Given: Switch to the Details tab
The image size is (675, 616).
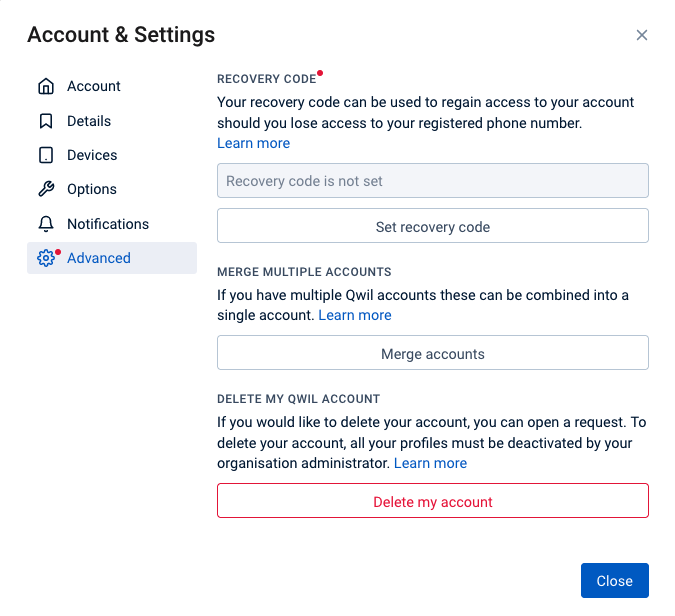Looking at the screenshot, I should [89, 121].
